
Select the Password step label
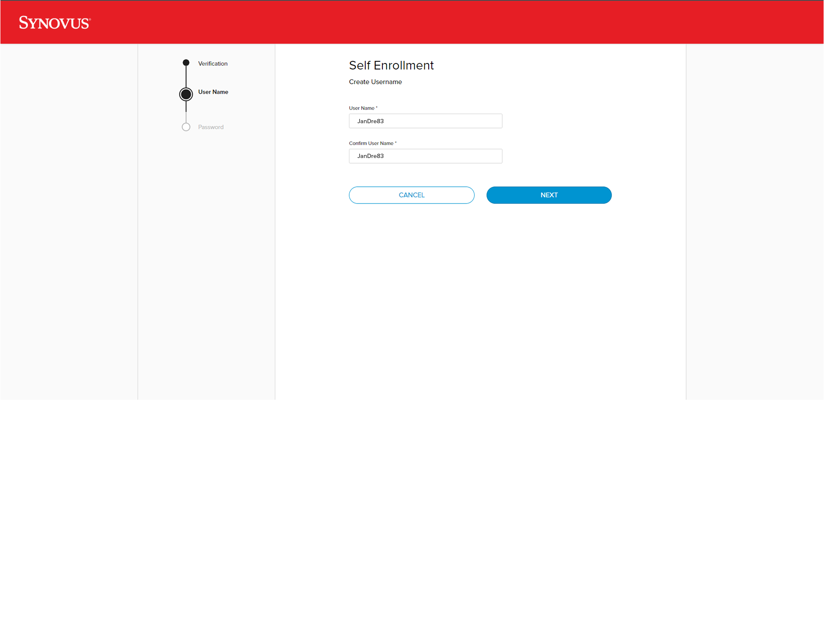click(x=211, y=127)
